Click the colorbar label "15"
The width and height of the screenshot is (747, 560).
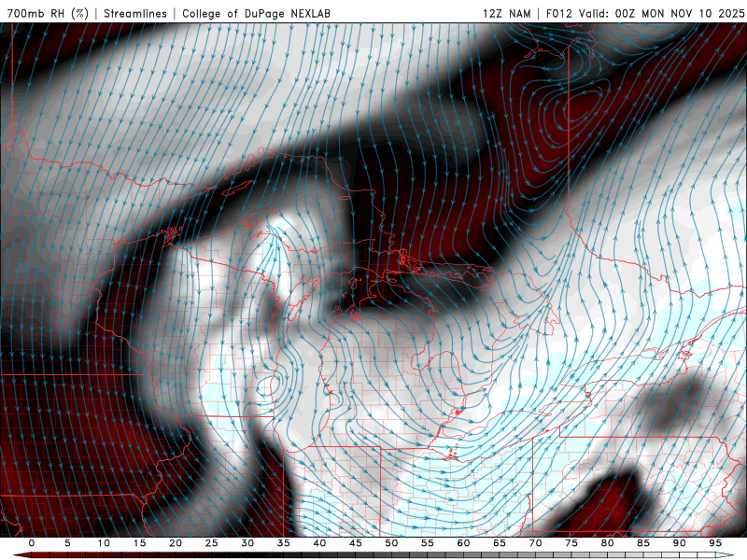[139, 543]
